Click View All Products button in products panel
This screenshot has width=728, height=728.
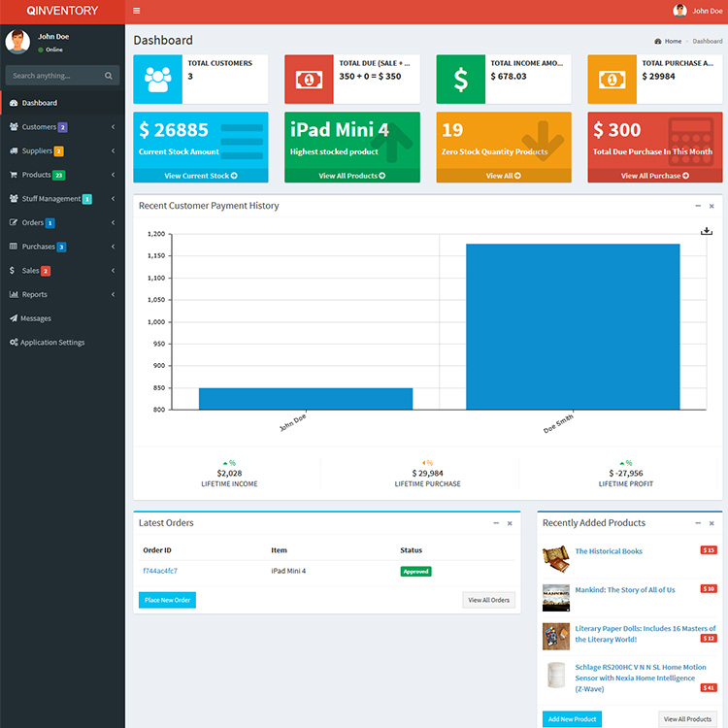coord(687,719)
